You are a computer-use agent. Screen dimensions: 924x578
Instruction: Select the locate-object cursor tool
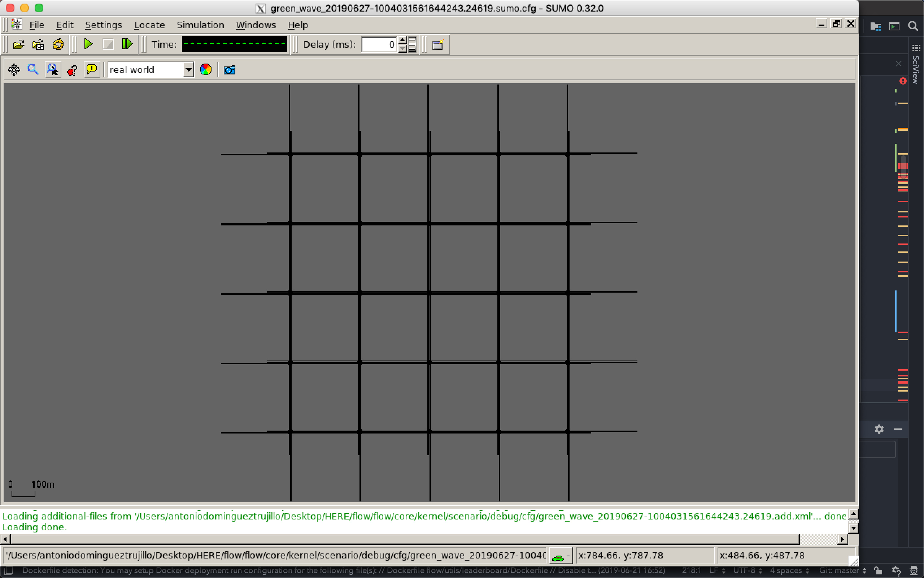coord(53,70)
